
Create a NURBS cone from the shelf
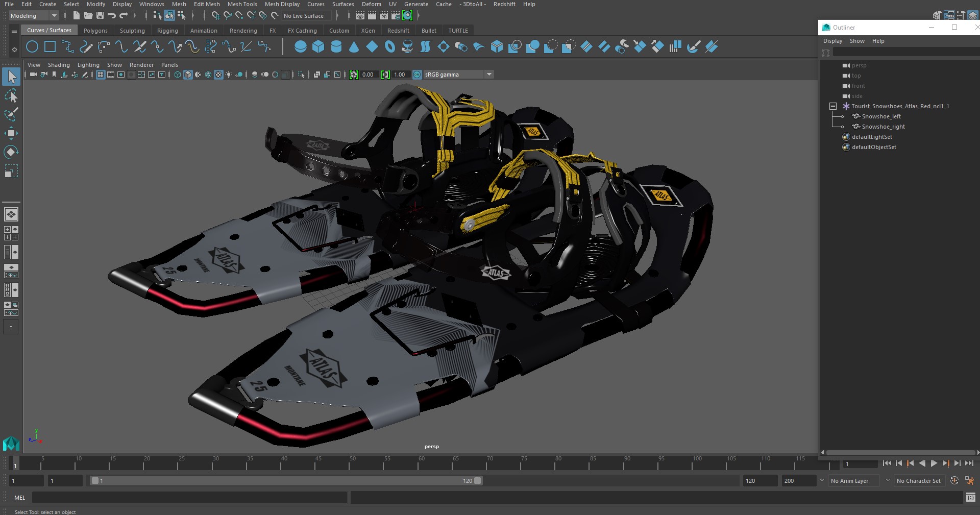354,47
